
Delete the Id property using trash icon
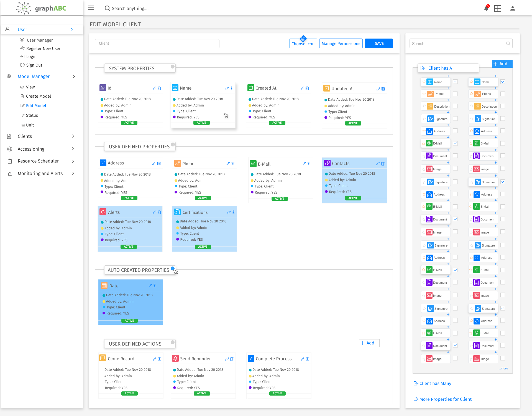tap(159, 88)
